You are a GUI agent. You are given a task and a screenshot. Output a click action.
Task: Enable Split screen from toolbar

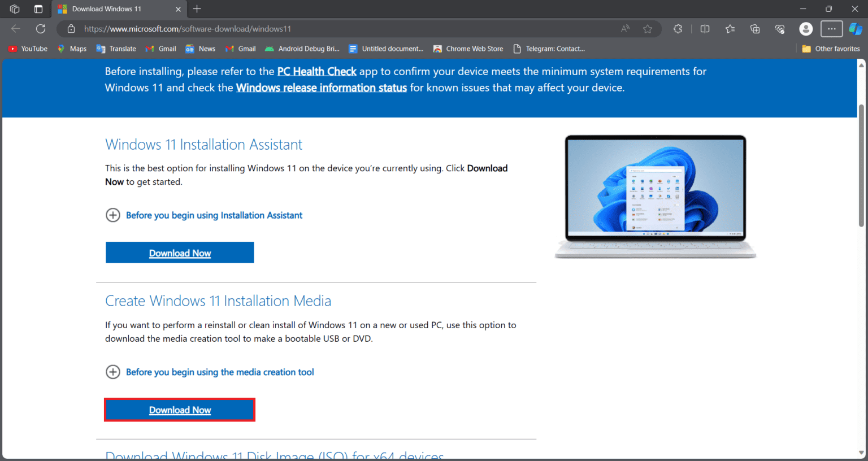[x=705, y=29]
